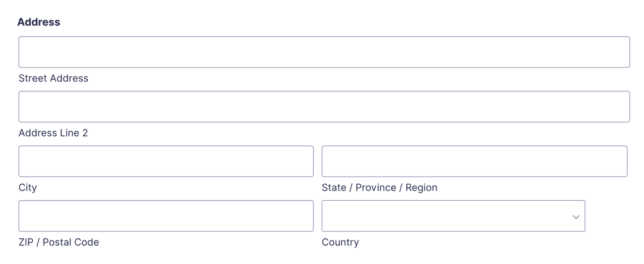
Task: Click the City label text
Action: click(x=28, y=188)
